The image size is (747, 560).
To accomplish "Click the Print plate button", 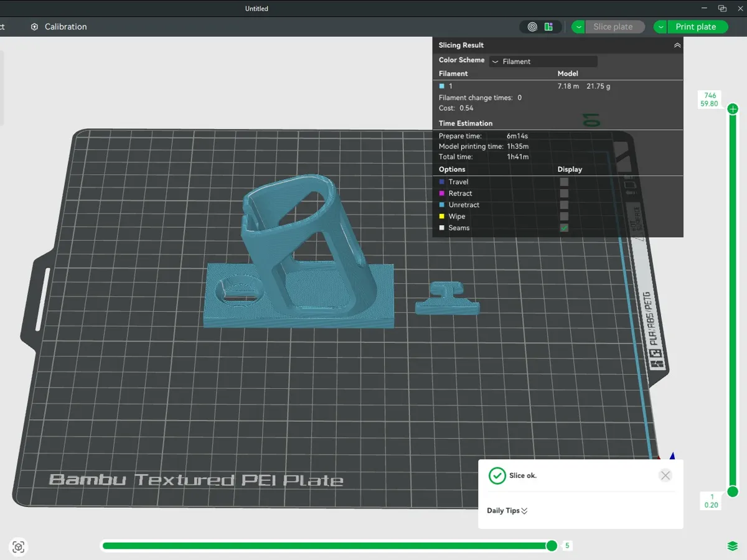I will coord(696,27).
